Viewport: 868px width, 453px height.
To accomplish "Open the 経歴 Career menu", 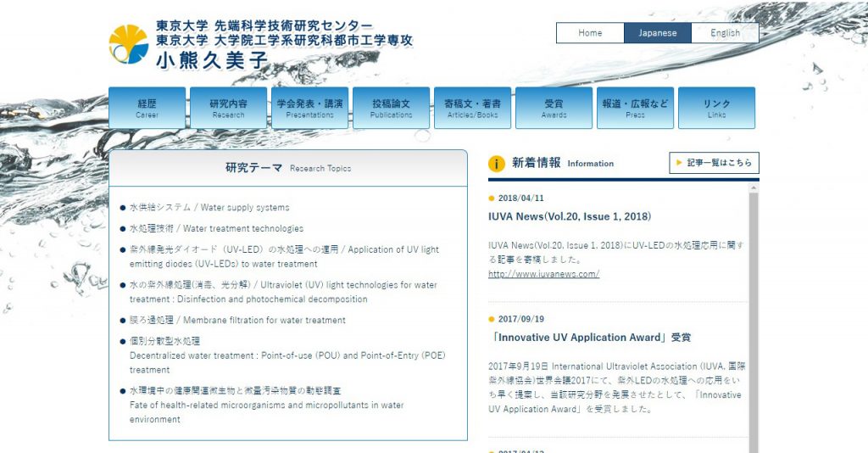I will coord(147,108).
